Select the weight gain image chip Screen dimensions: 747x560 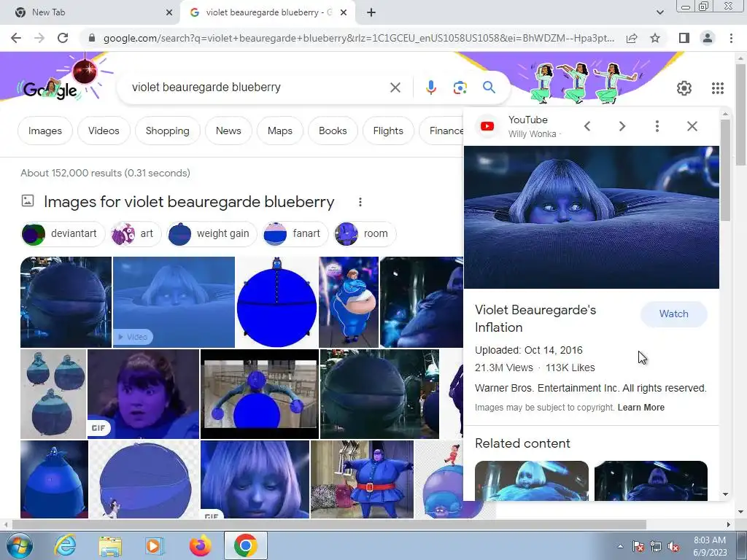[212, 234]
